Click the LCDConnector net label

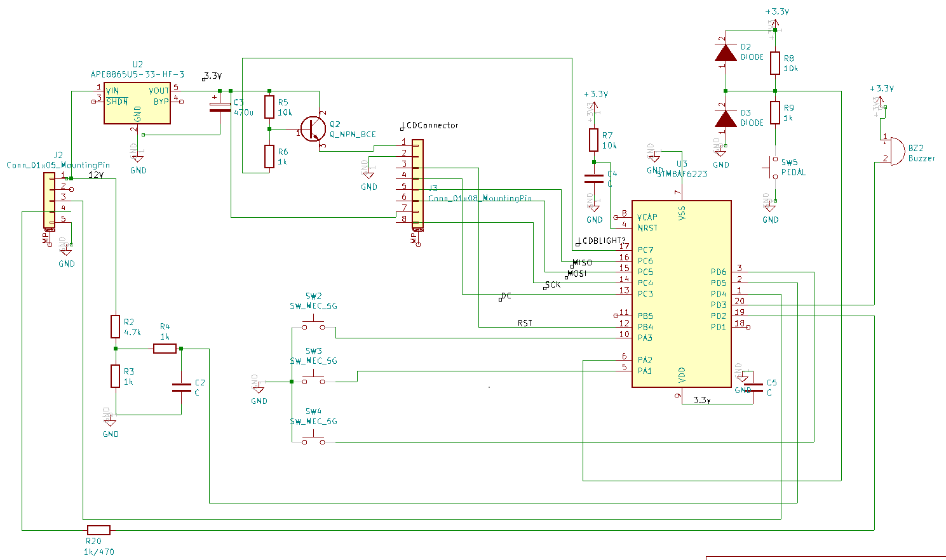pyautogui.click(x=430, y=126)
